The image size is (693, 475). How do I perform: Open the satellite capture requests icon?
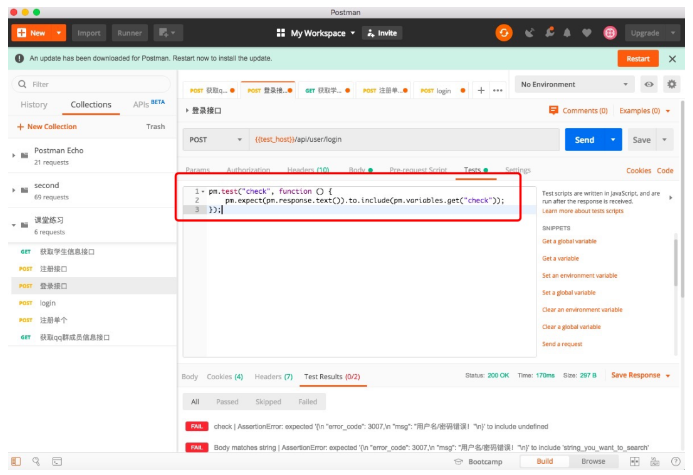[529, 33]
